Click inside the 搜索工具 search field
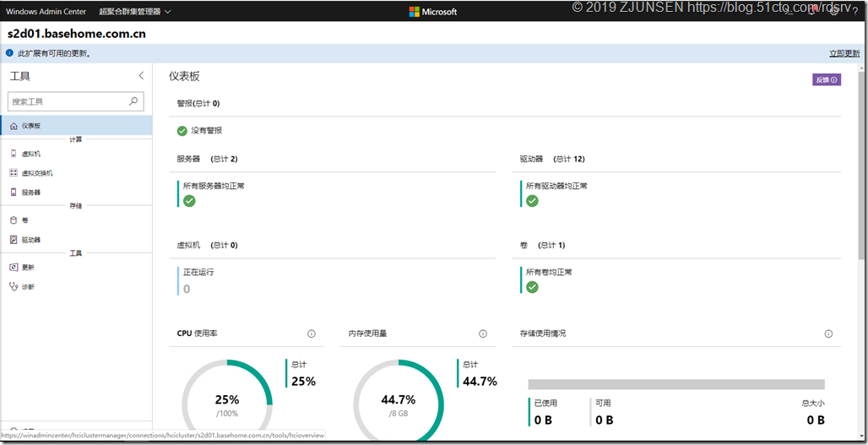Screen dimensions: 868x445 [75, 101]
